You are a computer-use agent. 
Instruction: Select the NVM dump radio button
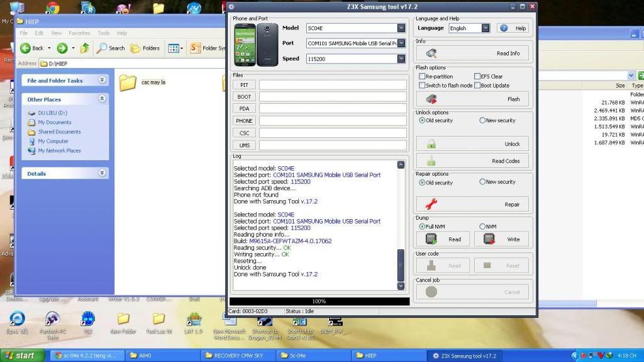pos(482,226)
